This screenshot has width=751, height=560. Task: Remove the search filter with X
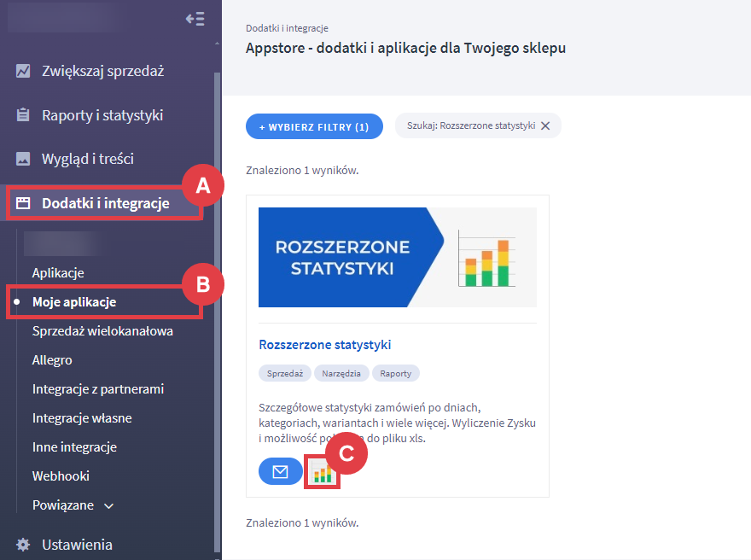545,126
